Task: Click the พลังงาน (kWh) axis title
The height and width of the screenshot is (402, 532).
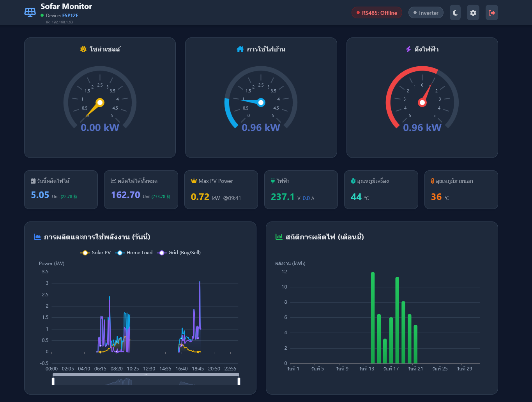Action: [290, 264]
